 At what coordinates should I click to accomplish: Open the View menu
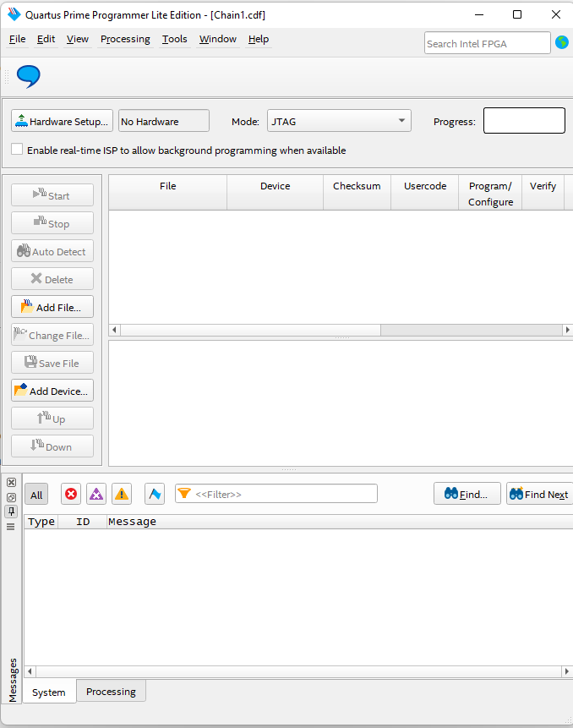pos(78,39)
